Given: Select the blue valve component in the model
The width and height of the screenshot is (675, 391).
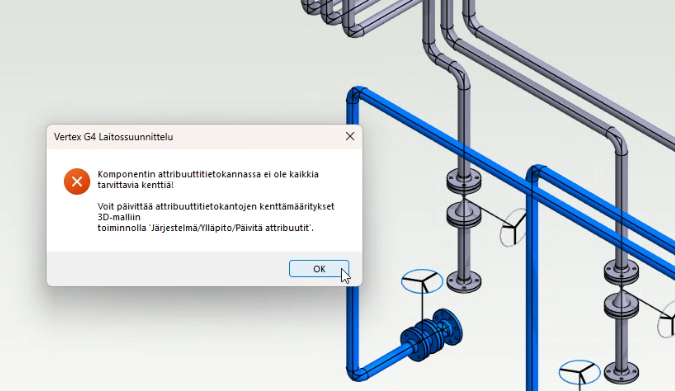Looking at the screenshot, I should coord(431,335).
